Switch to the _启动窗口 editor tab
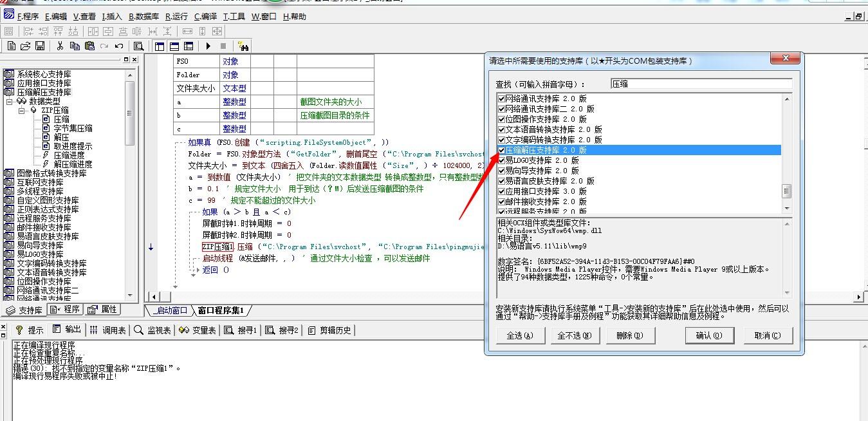The width and height of the screenshot is (868, 421). coord(171,310)
